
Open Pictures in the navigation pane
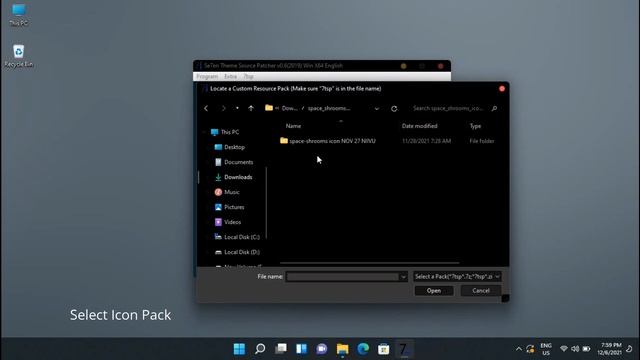(229, 207)
